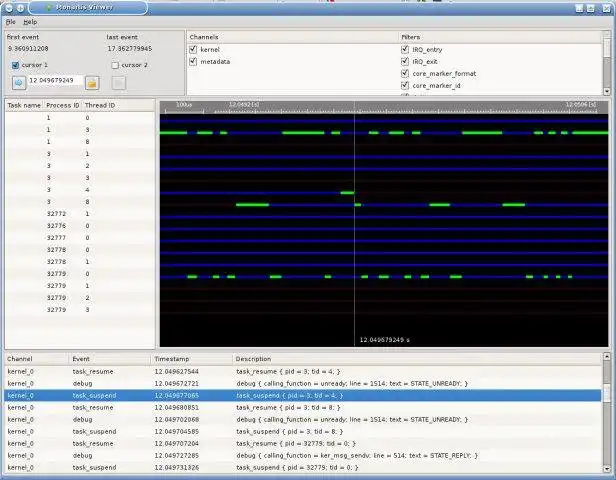Select task row process 32778 thread 1
The width and height of the screenshot is (616, 480).
point(80,262)
